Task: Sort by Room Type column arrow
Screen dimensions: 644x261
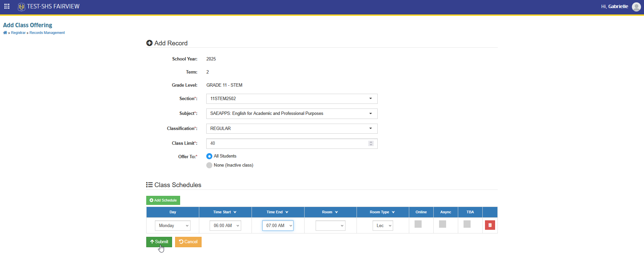Action: point(393,212)
